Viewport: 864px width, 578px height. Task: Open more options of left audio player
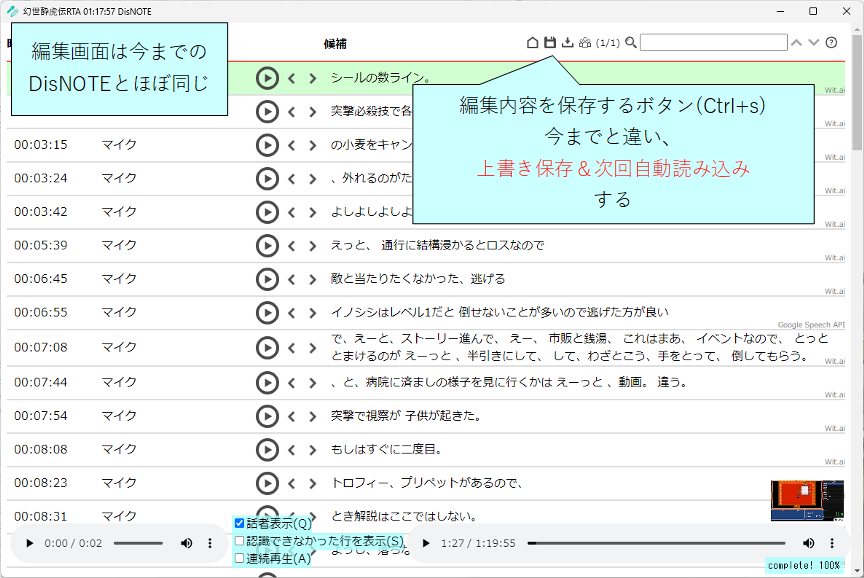209,543
